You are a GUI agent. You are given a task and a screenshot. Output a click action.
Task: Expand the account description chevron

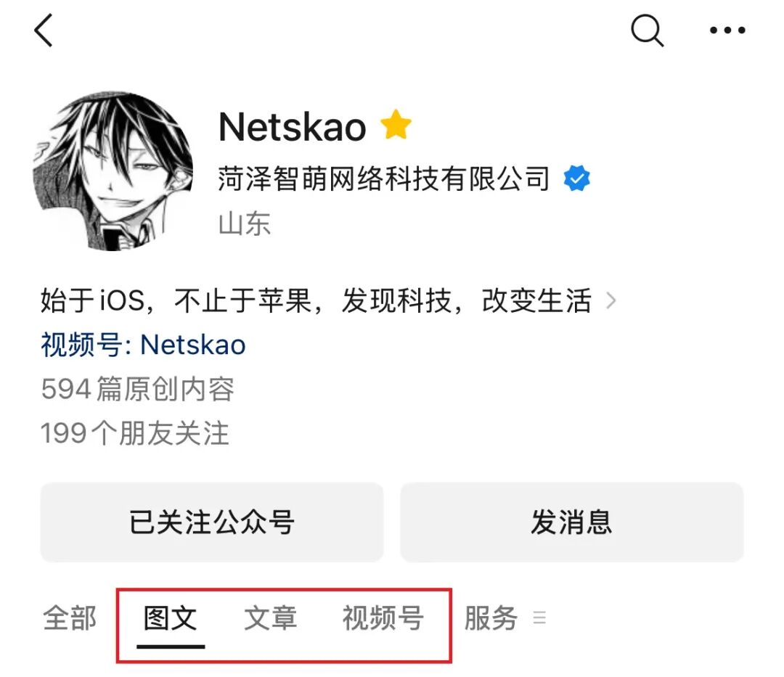click(x=611, y=300)
